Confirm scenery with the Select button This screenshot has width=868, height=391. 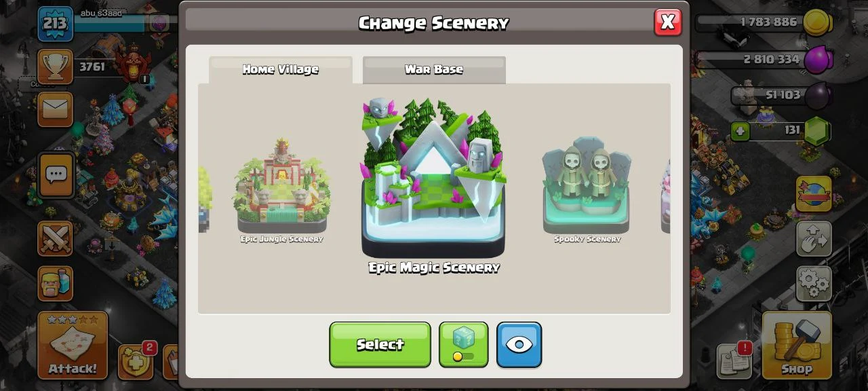click(380, 345)
